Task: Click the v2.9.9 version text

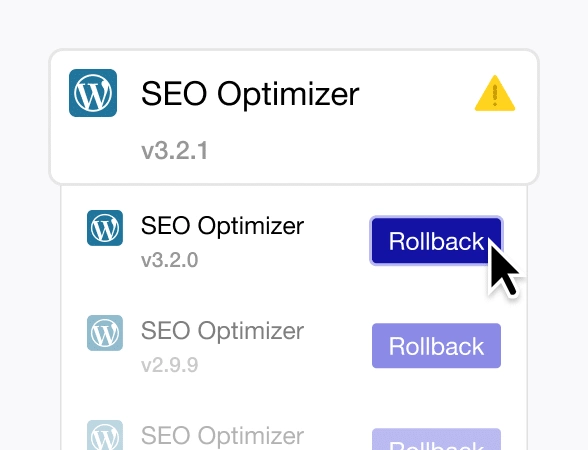Action: (x=170, y=365)
